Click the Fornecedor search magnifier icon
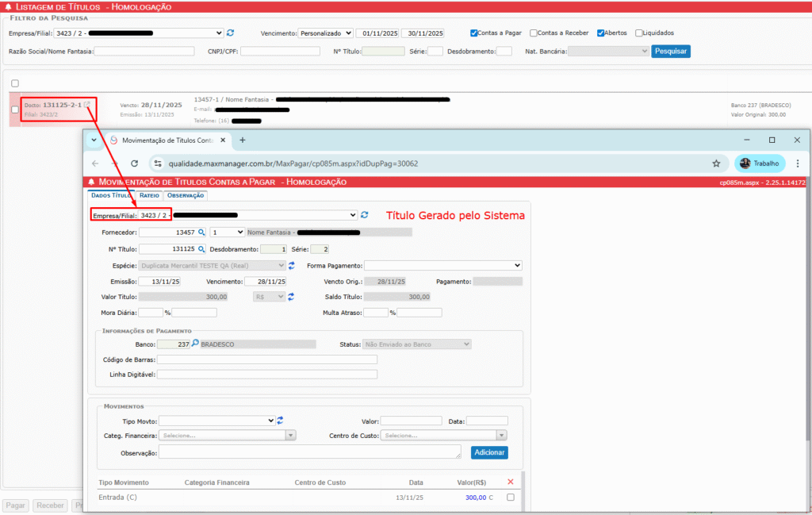The width and height of the screenshot is (812, 515). (201, 233)
